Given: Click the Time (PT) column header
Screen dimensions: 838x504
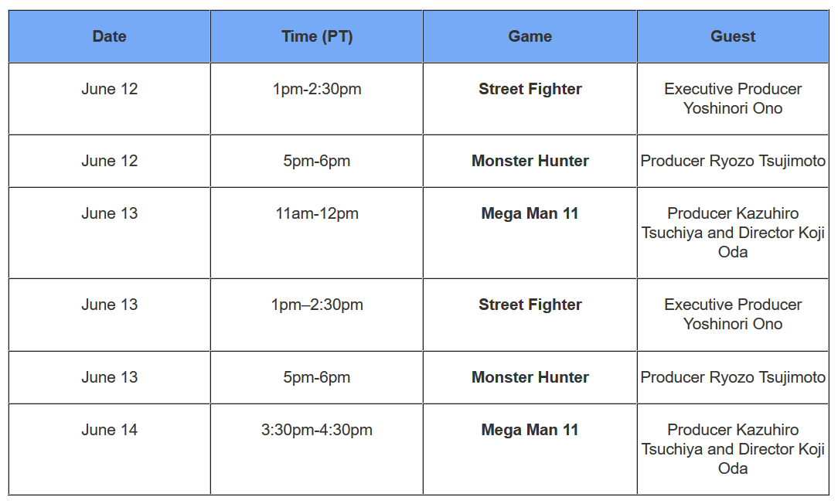Looking at the screenshot, I should 317,36.
